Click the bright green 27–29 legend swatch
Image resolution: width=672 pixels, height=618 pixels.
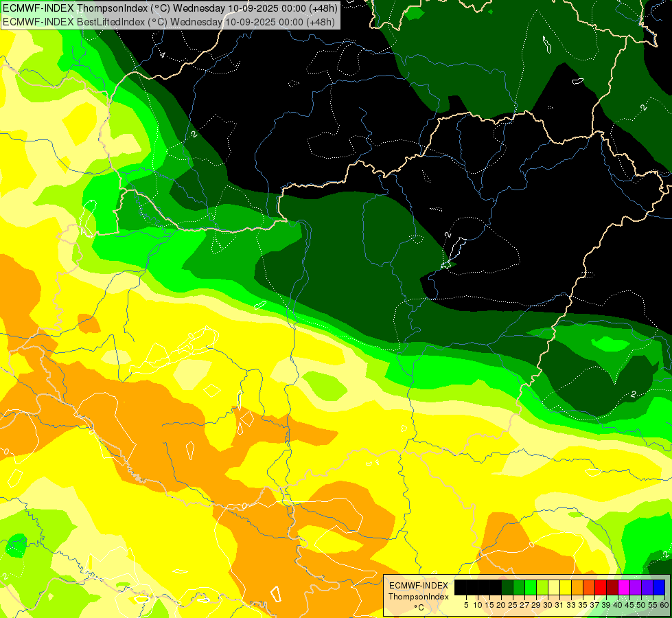point(531,587)
